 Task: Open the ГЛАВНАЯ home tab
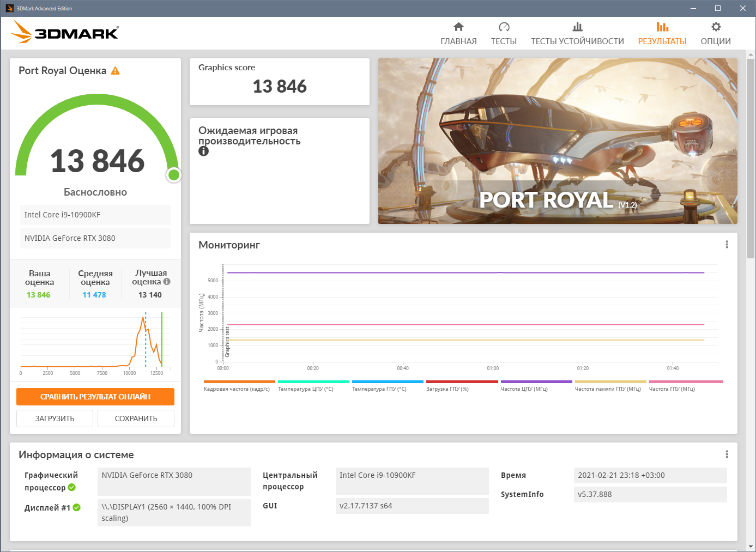click(458, 34)
